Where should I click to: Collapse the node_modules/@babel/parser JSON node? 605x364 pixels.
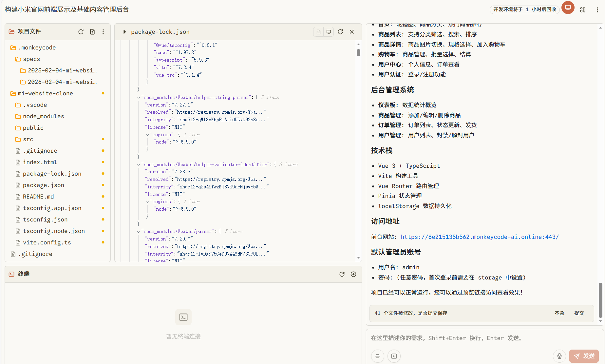click(x=139, y=231)
